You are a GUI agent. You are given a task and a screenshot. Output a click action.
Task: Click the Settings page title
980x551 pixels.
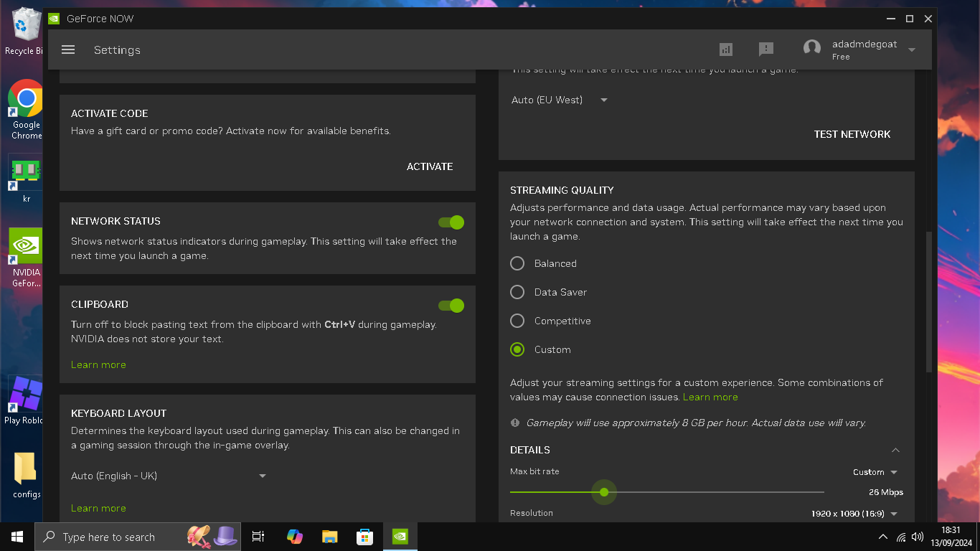[x=117, y=50]
